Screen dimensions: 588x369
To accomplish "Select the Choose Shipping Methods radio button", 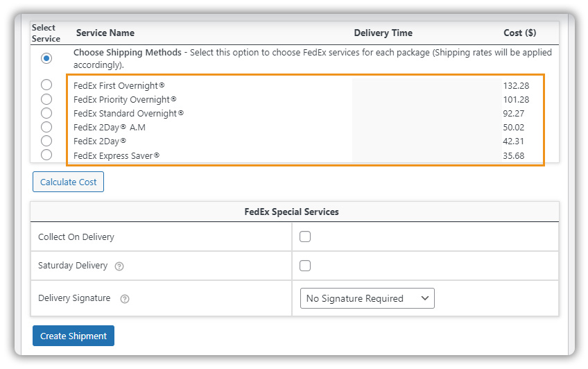I will coord(46,58).
